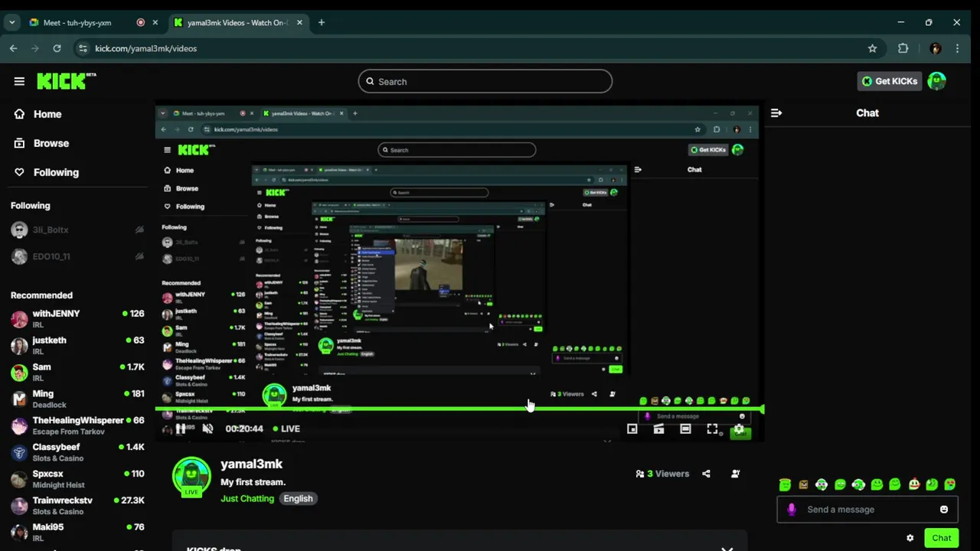Unmute the video player audio
This screenshot has width=980, height=551.
coord(207,429)
